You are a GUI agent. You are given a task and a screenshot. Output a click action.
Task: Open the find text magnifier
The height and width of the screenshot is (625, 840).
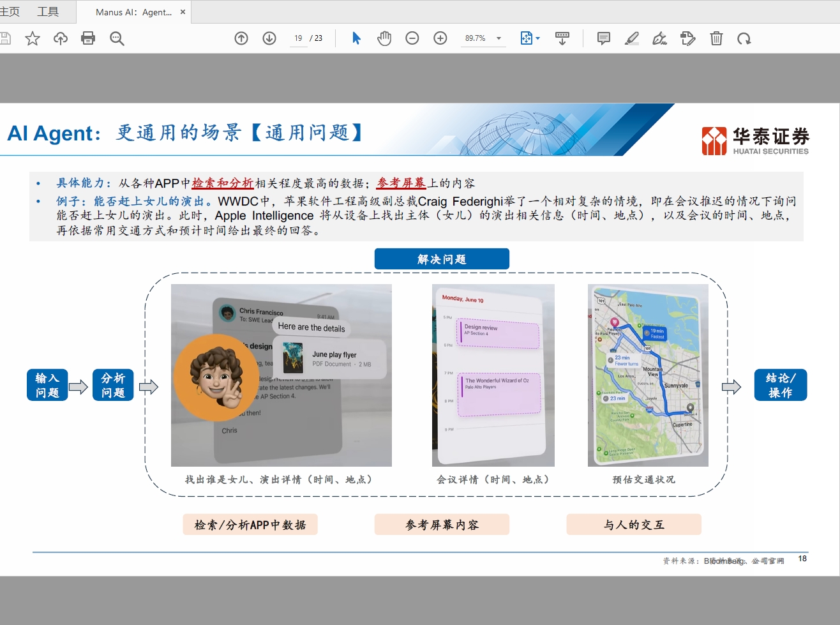click(117, 39)
